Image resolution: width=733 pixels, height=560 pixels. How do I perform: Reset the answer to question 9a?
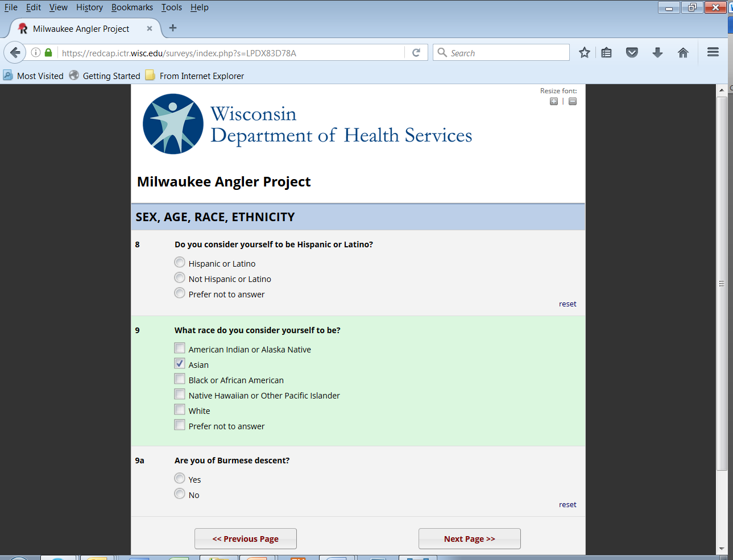point(568,505)
